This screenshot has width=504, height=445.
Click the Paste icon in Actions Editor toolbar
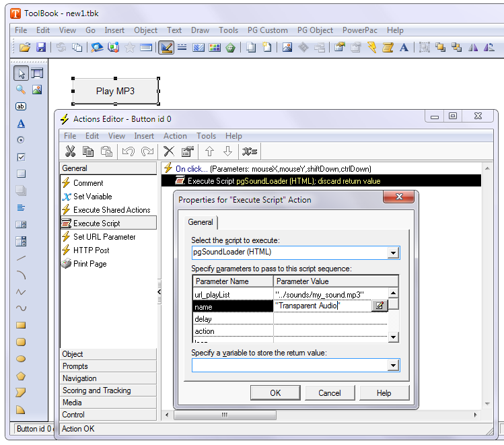106,151
